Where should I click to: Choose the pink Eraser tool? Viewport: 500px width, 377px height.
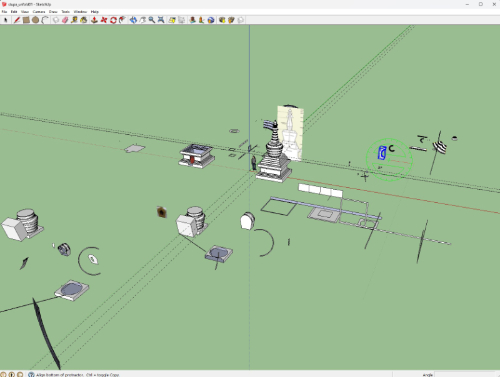point(65,20)
